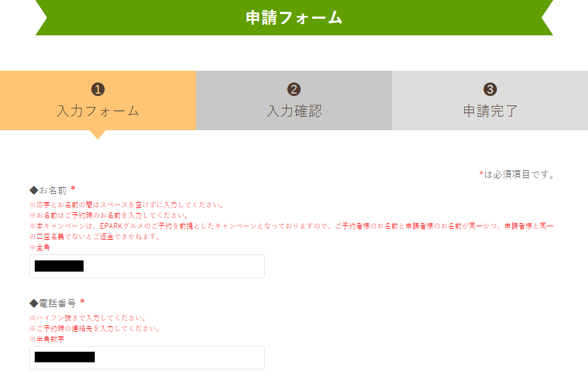Click the ※全角 note above the name field

pos(39,247)
